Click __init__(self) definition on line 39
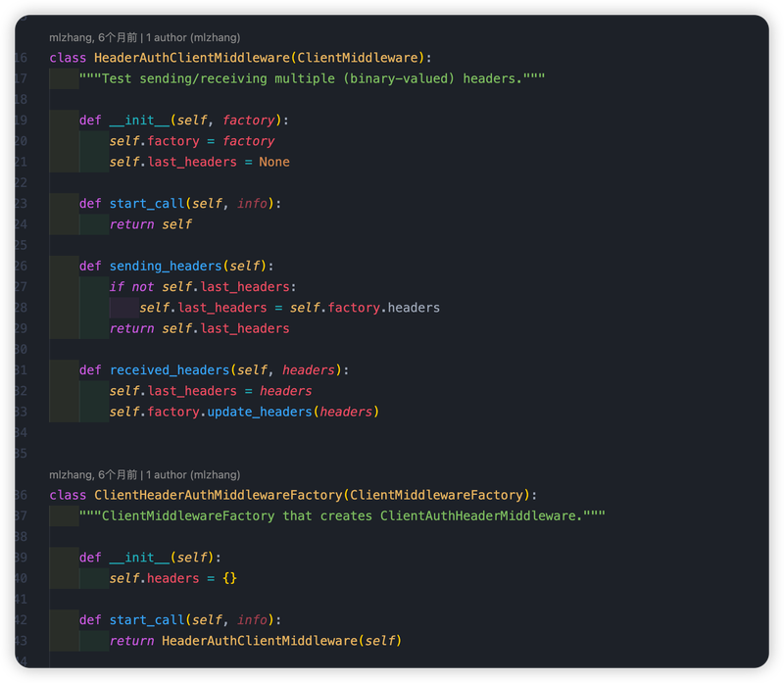Image resolution: width=784 pixels, height=683 pixels. click(x=150, y=558)
